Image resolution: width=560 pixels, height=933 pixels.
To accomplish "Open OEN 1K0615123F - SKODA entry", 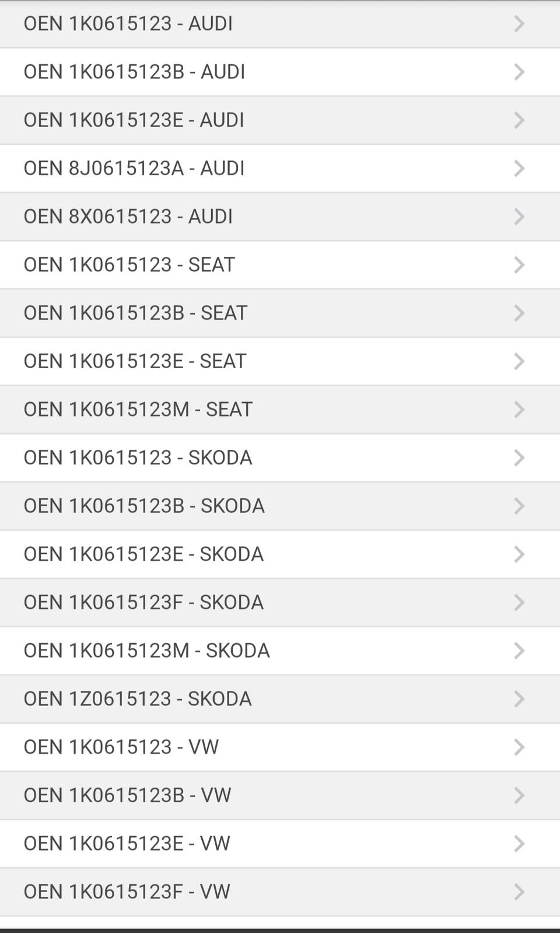I will click(x=143, y=602).
